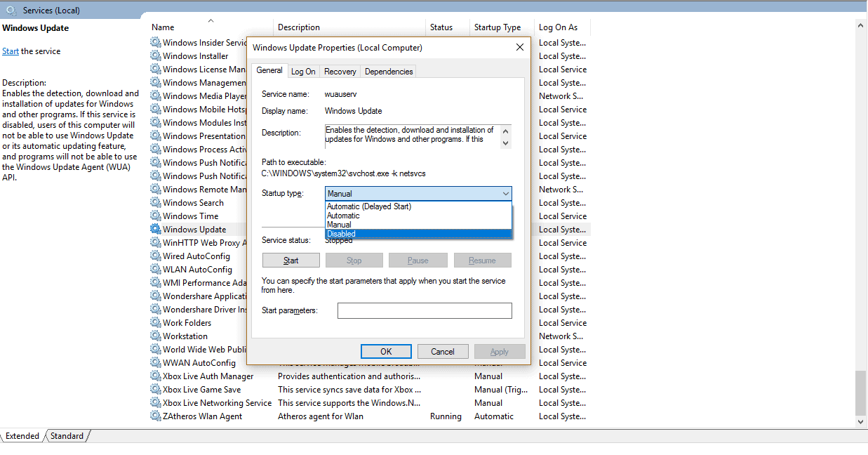Select the Workstation service name
This screenshot has width=868, height=455.
click(185, 336)
